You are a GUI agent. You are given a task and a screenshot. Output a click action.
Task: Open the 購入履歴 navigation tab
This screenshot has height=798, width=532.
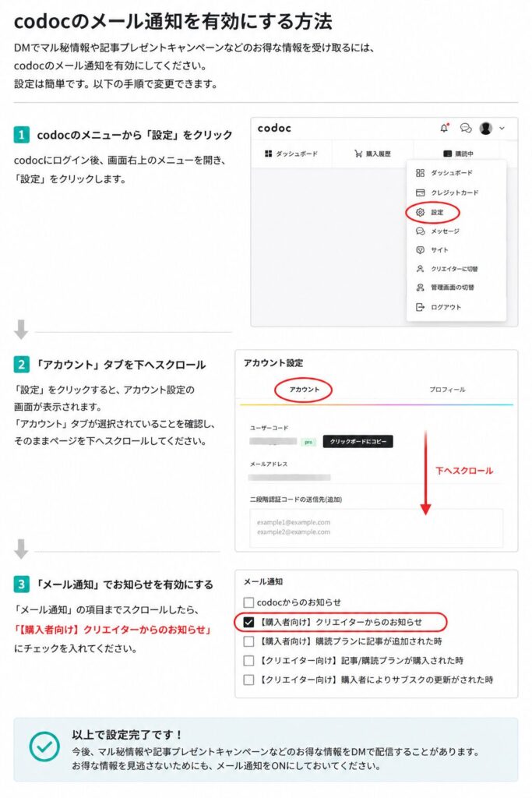[x=373, y=154]
